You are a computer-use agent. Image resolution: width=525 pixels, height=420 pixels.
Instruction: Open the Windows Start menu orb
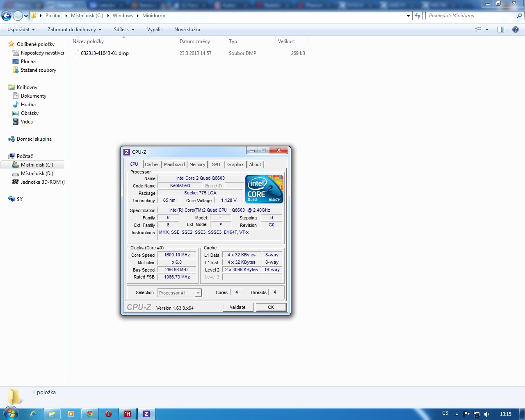pyautogui.click(x=10, y=413)
